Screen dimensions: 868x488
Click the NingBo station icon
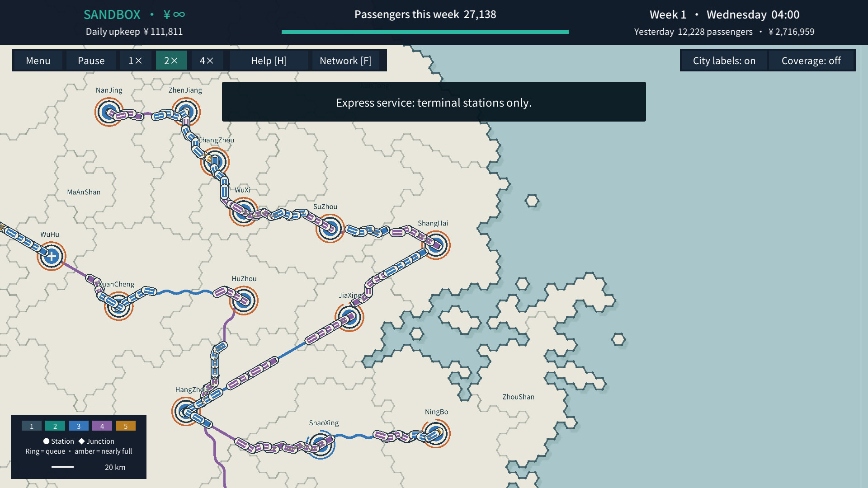click(x=436, y=433)
